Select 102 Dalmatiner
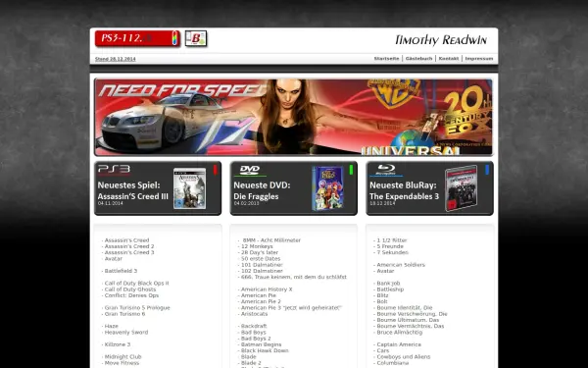Viewport: 588px width, 368px height. click(x=261, y=271)
